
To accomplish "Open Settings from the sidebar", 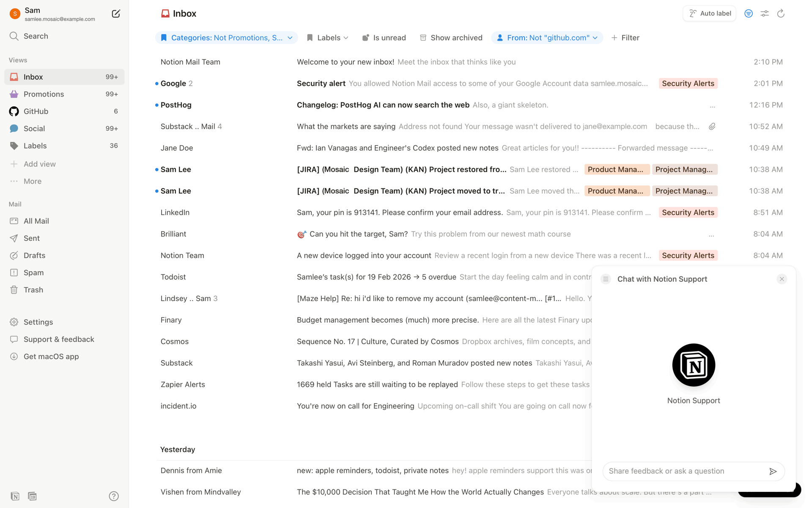I will pos(64,322).
